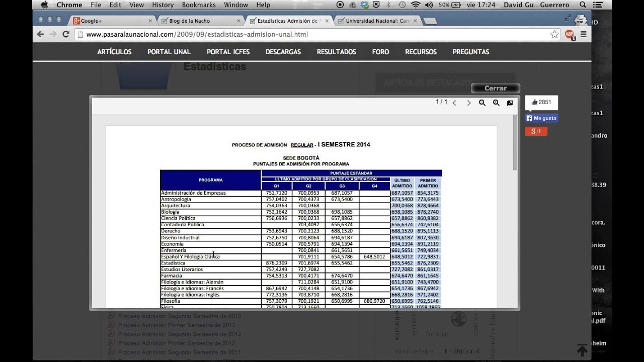
Task: Close the Universidad Nacional tab
Action: [x=416, y=21]
